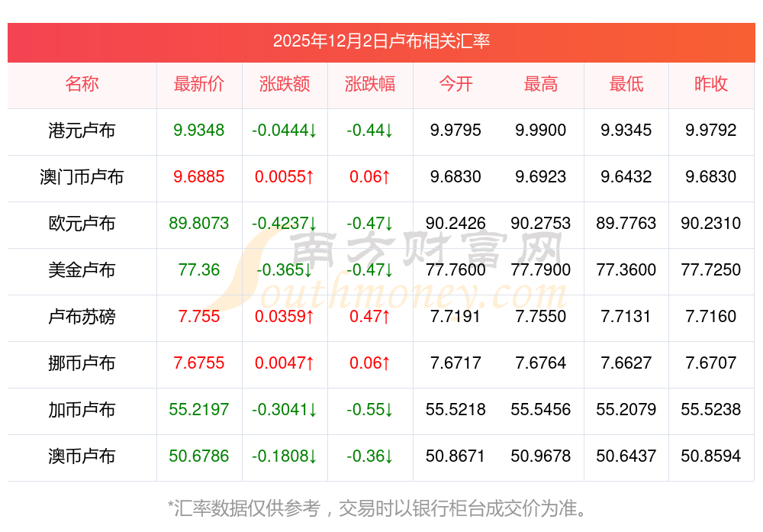Select the 加币卢布 row name
Image resolution: width=763 pixels, height=532 pixels.
click(x=82, y=410)
